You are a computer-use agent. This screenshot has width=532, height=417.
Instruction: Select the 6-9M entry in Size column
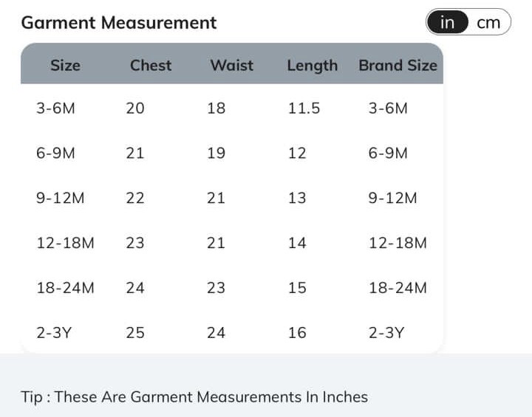point(55,154)
